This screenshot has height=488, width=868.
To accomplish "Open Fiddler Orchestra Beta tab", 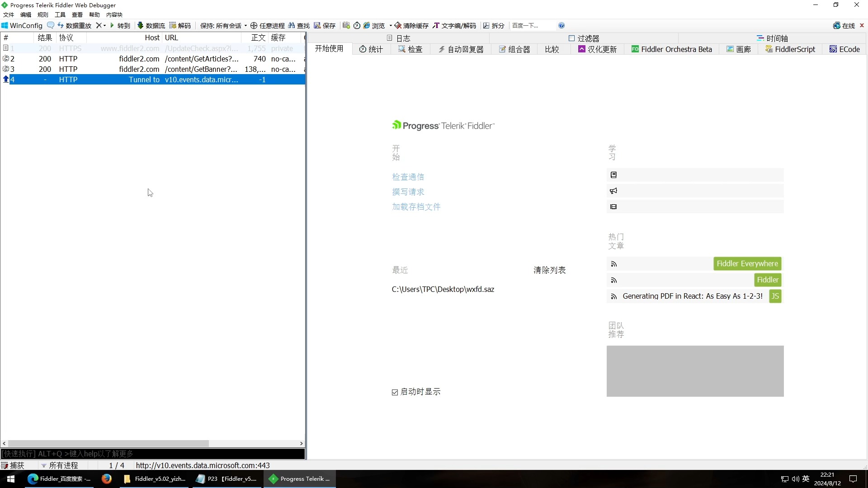I will 672,49.
